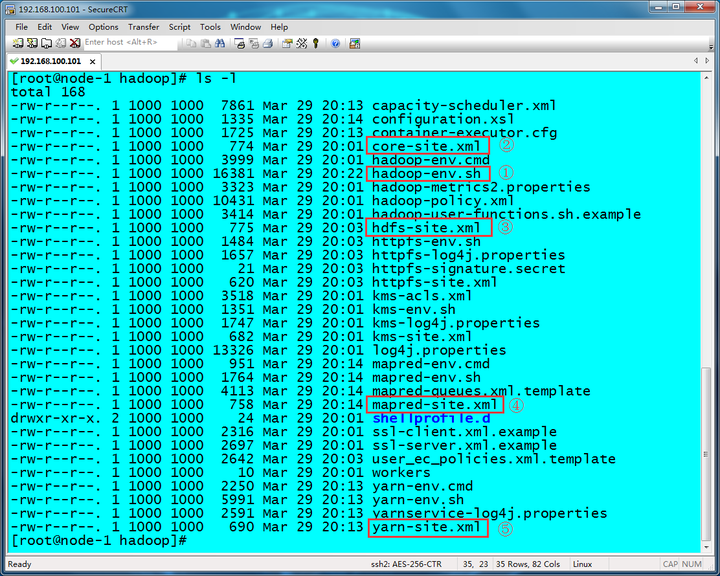Click the log4j.properties file name
This screenshot has width=720, height=576.
pyautogui.click(x=439, y=350)
